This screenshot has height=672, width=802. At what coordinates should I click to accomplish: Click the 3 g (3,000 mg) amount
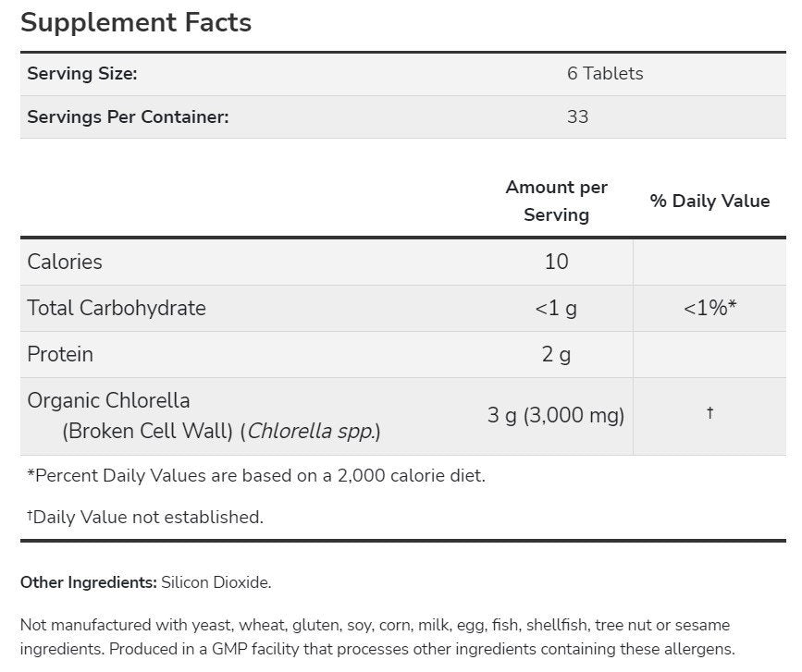[556, 416]
